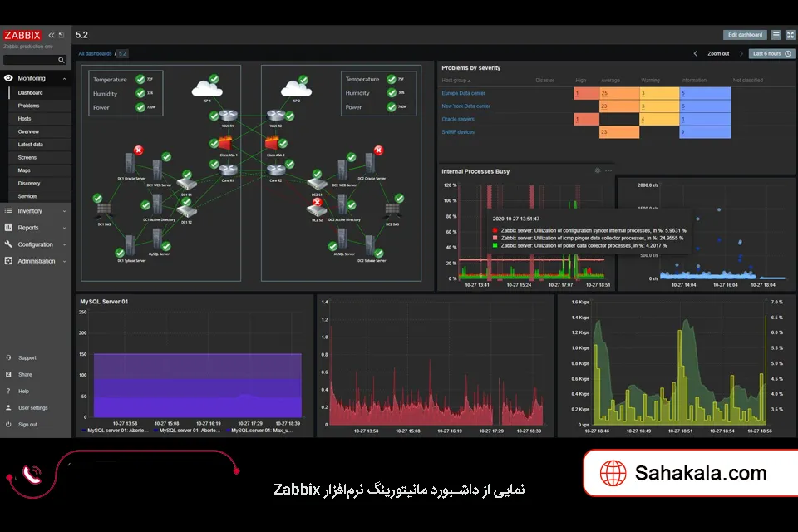Expand the Administration section chevron
This screenshot has height=532, width=798.
(65, 262)
